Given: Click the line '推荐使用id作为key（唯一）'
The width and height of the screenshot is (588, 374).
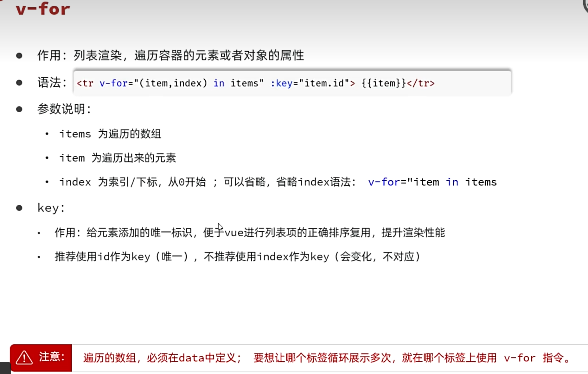Looking at the screenshot, I should pos(122,257).
